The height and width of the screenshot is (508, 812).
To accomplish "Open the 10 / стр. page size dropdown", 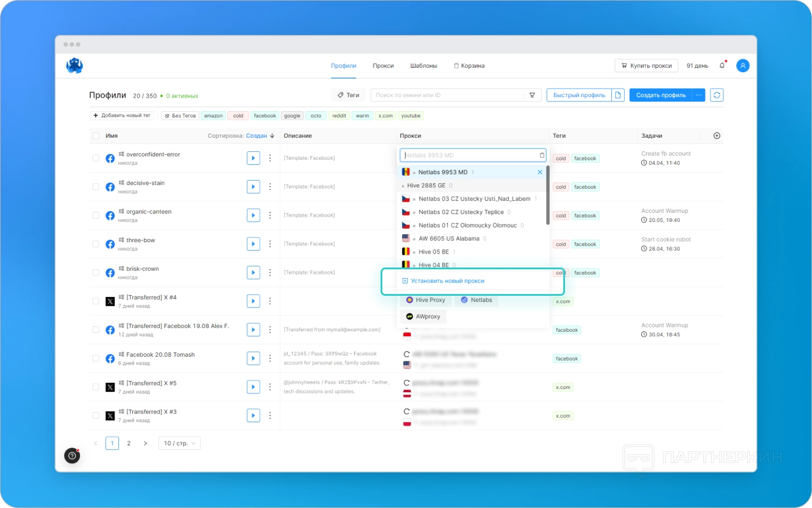I will [x=179, y=443].
